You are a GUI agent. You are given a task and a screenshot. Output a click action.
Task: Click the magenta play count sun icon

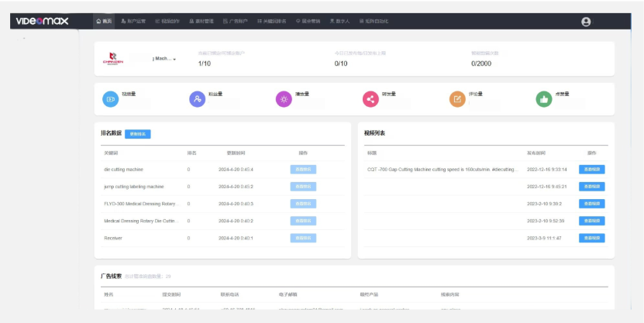tap(284, 99)
